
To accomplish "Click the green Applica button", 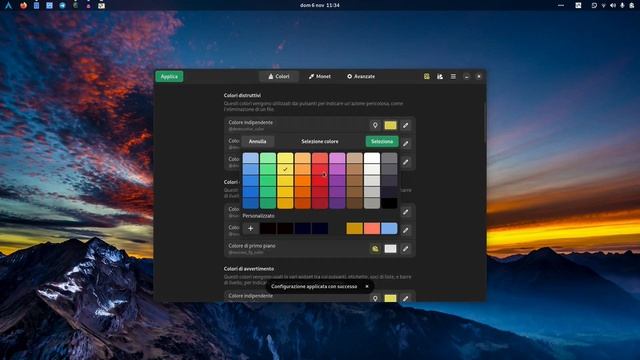I will (x=169, y=76).
